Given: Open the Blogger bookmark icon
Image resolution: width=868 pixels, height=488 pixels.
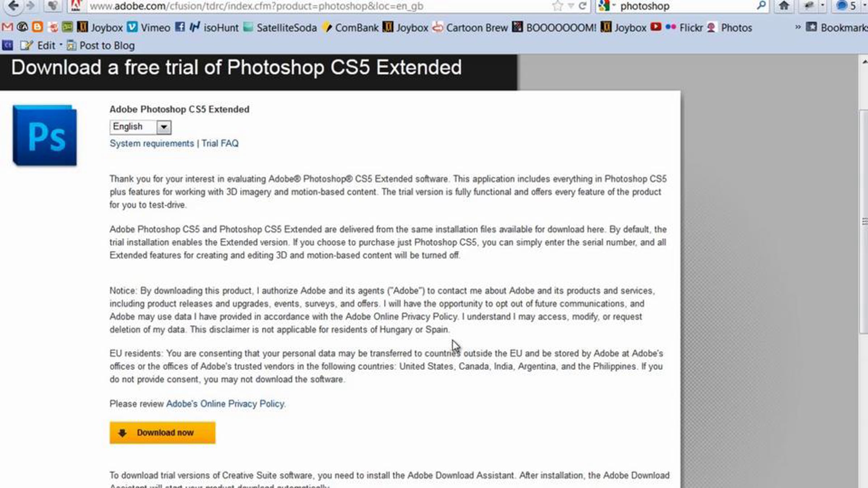Looking at the screenshot, I should tap(37, 27).
